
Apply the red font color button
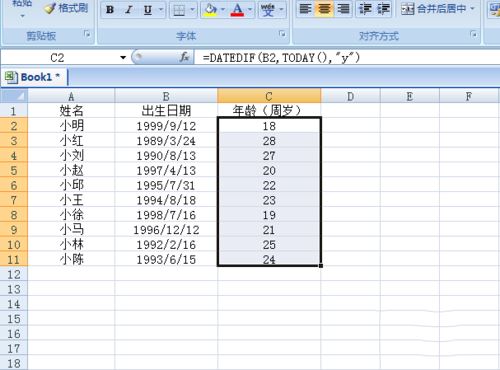coord(237,10)
